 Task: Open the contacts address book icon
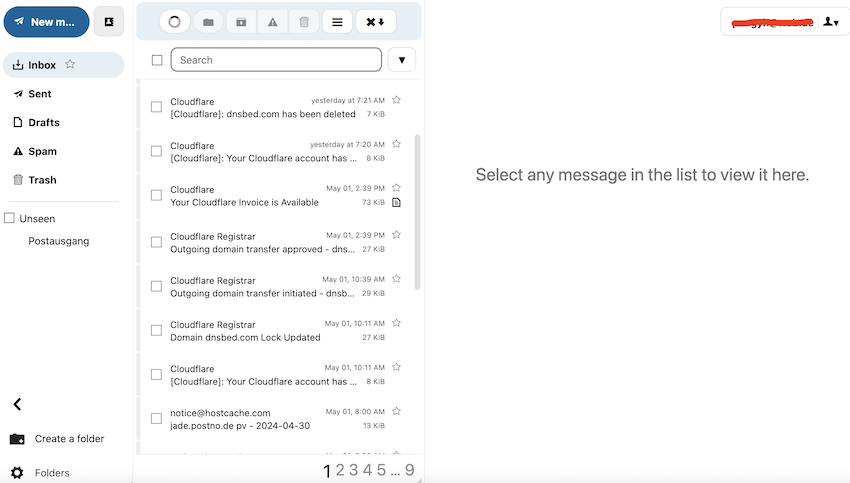pyautogui.click(x=109, y=21)
